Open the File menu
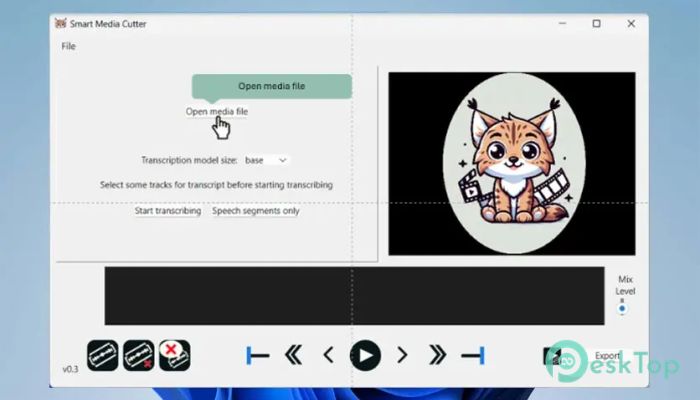The height and width of the screenshot is (400, 700). point(68,46)
